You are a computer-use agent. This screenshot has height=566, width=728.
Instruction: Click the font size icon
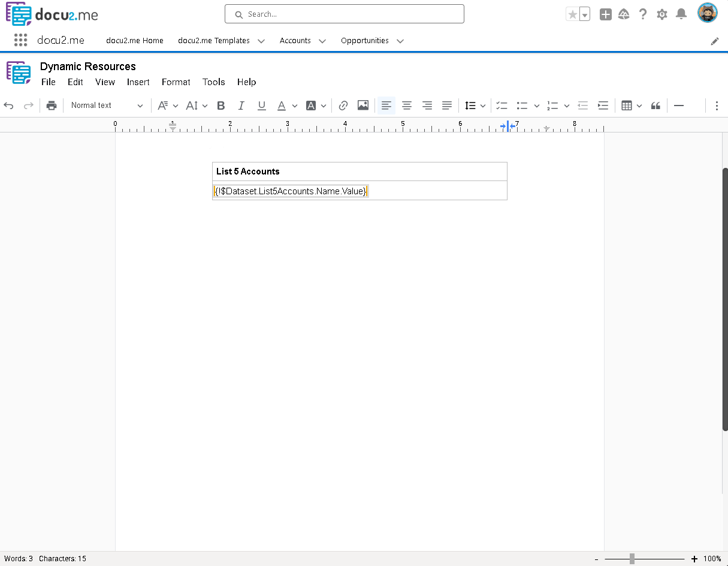(192, 106)
